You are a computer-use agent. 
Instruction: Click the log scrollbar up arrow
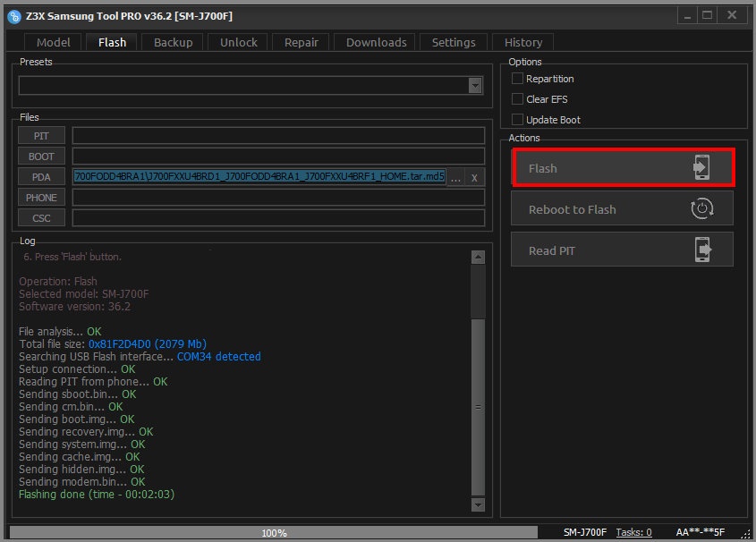pyautogui.click(x=478, y=257)
